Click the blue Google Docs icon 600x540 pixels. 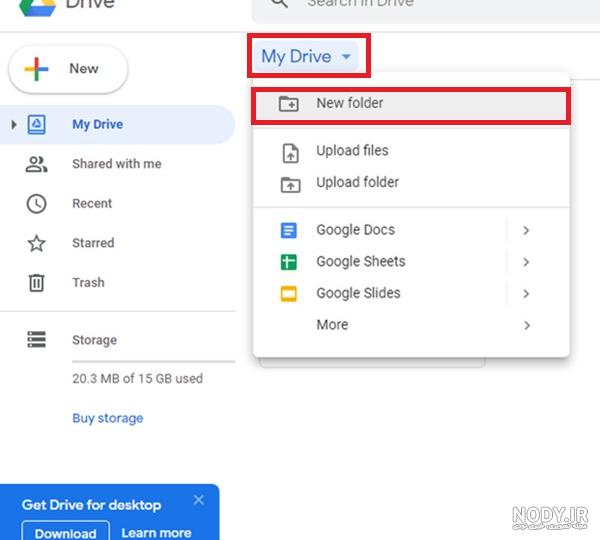tap(289, 230)
